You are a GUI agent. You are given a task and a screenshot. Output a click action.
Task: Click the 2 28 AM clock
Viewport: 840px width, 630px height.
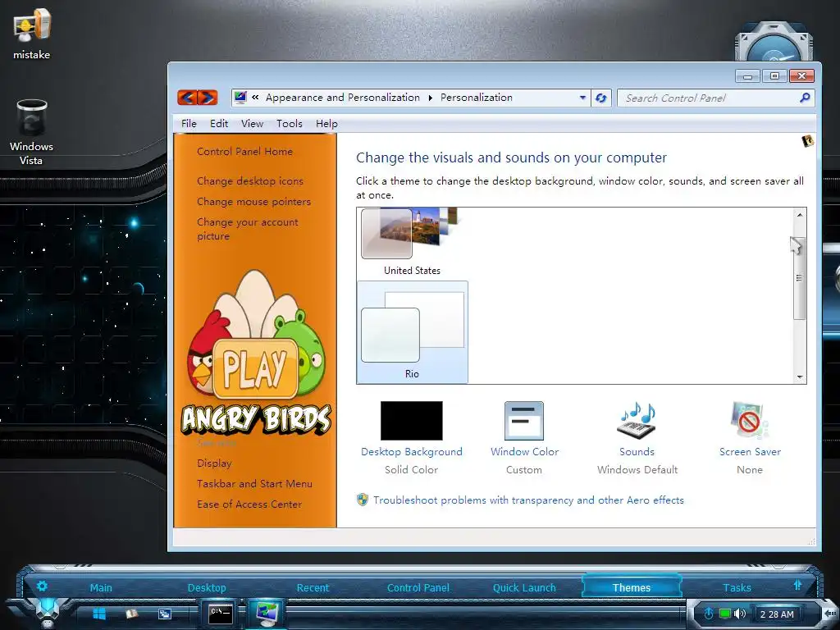point(777,614)
